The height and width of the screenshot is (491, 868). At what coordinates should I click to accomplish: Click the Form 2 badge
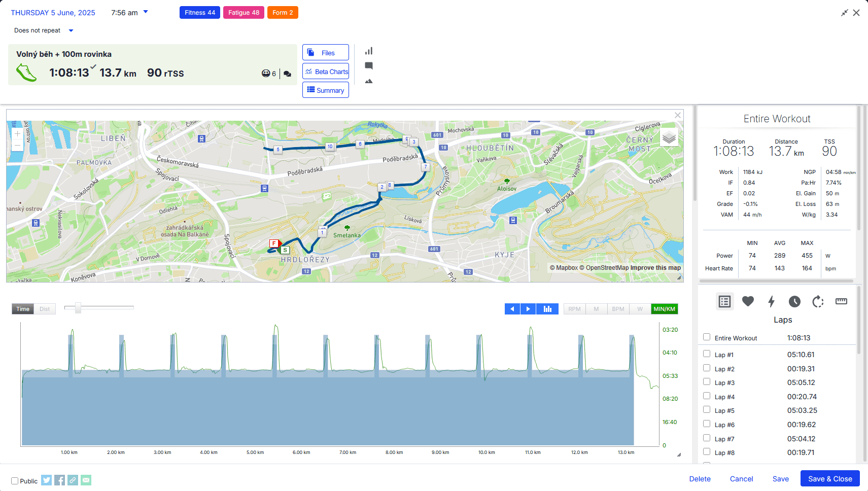(x=283, y=13)
